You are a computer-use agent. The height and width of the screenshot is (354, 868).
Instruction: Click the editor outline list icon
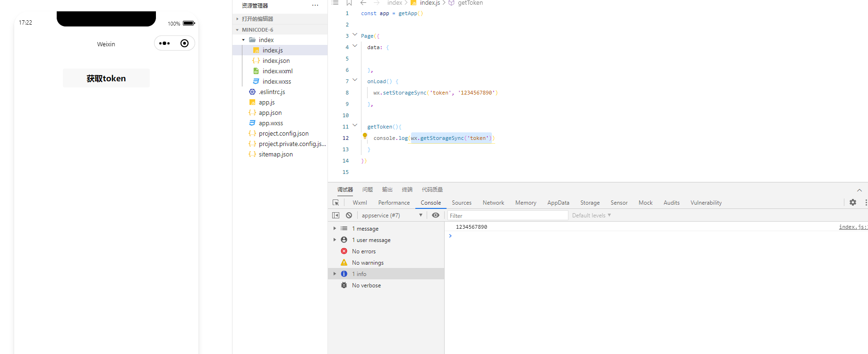click(335, 3)
